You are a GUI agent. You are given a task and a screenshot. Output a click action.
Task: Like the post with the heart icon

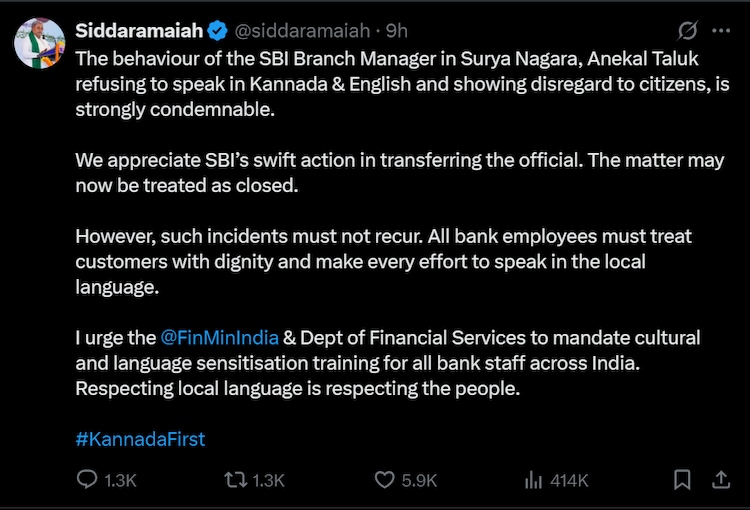384,481
